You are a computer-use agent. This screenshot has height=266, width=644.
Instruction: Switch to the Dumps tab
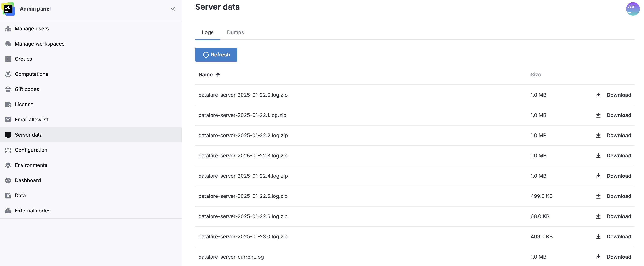click(x=235, y=32)
